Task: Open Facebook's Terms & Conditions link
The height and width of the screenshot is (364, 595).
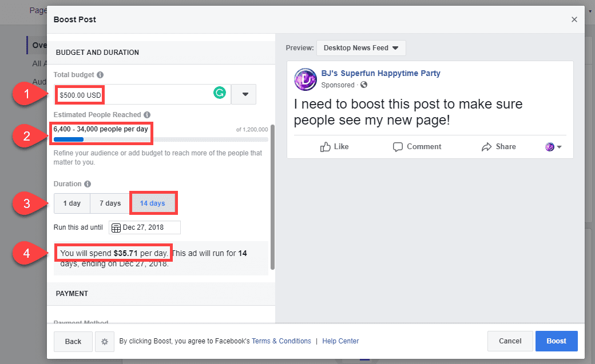Action: click(x=281, y=341)
